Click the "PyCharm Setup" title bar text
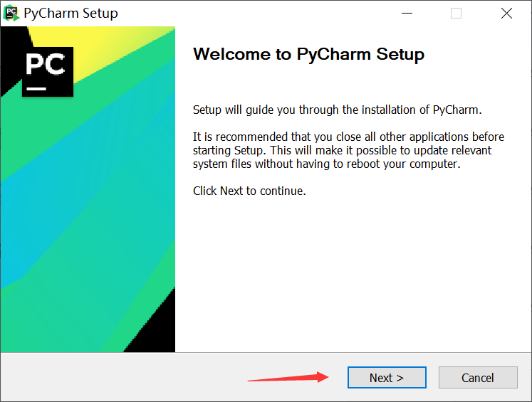 pos(71,14)
